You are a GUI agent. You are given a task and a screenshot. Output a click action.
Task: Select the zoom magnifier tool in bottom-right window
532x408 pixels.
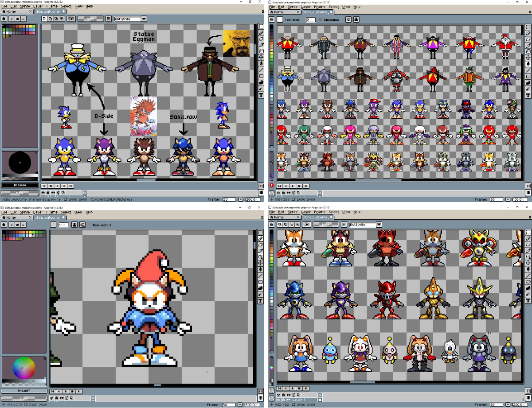[528, 256]
